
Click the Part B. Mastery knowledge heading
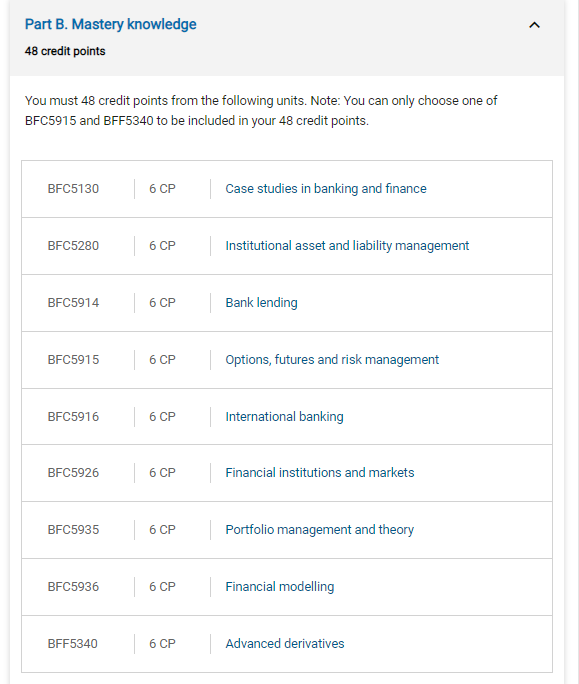[110, 24]
